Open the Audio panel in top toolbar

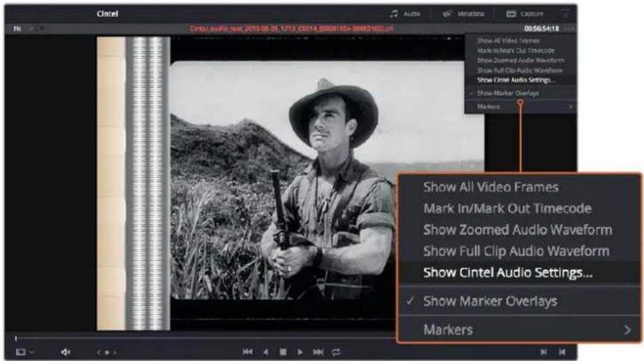(x=404, y=14)
